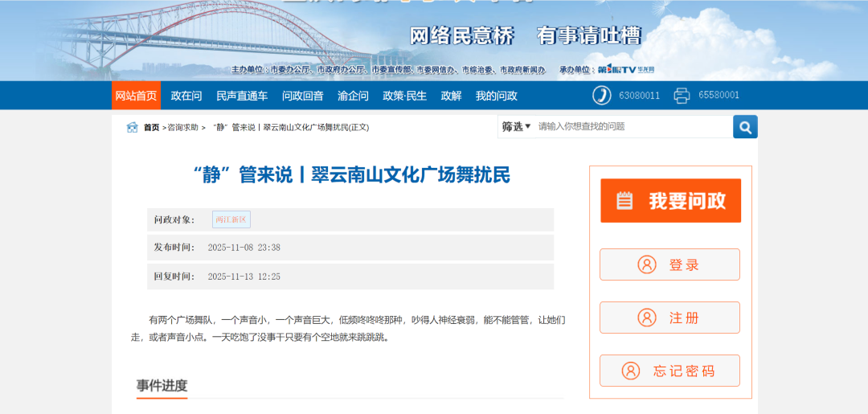Click the 我要问政 orange button

(671, 200)
